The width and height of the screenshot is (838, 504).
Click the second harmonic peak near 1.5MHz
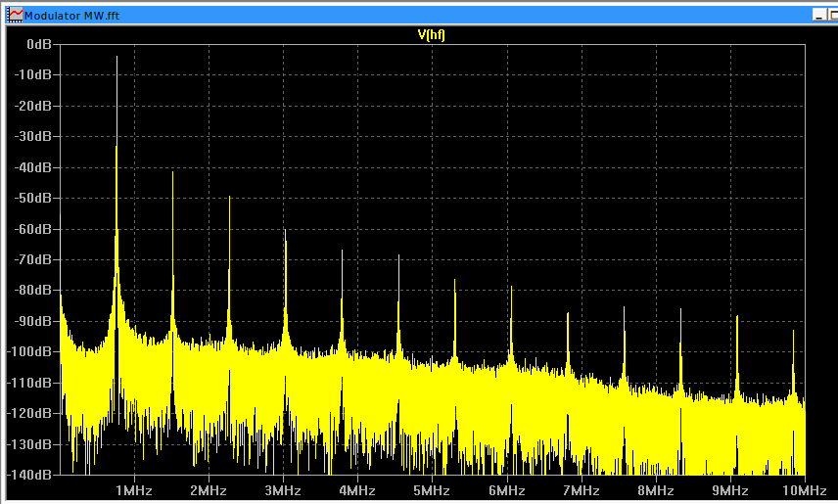[x=173, y=173]
